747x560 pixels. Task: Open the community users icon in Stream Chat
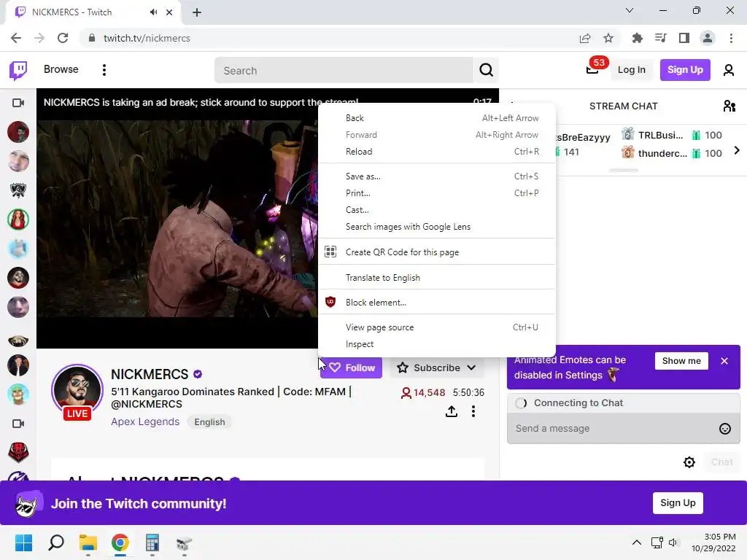click(x=729, y=106)
